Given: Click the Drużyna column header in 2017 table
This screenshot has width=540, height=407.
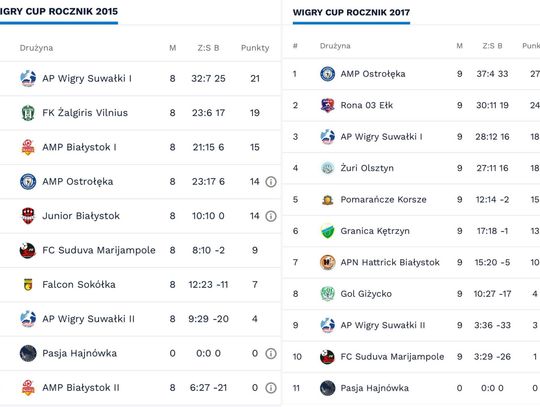Looking at the screenshot, I should click(x=335, y=46).
